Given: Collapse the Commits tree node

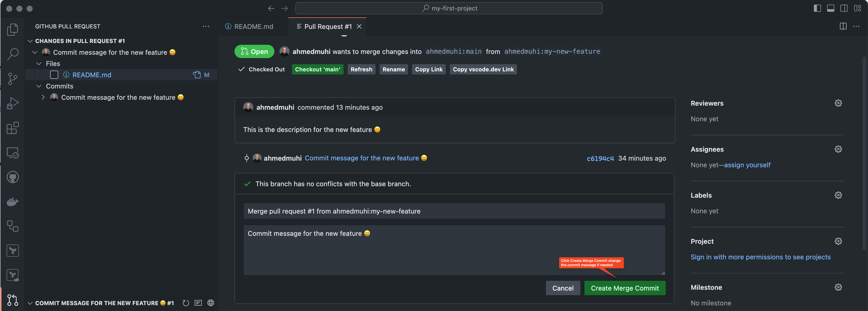Looking at the screenshot, I should click(x=39, y=86).
